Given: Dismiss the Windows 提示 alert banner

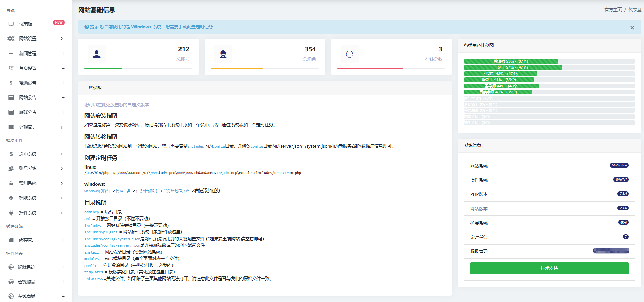Looking at the screenshot, I should tap(632, 28).
